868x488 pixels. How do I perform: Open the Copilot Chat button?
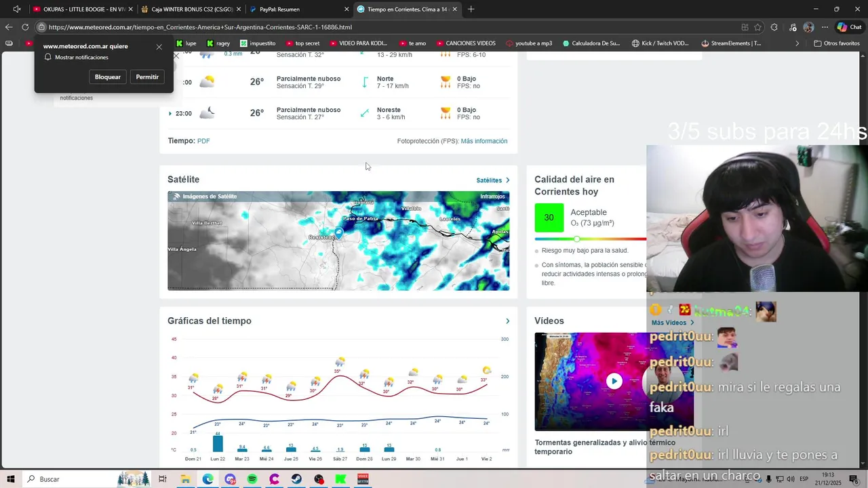(x=848, y=27)
